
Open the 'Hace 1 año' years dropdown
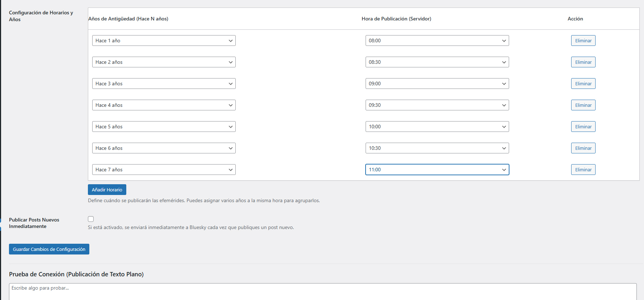click(164, 41)
